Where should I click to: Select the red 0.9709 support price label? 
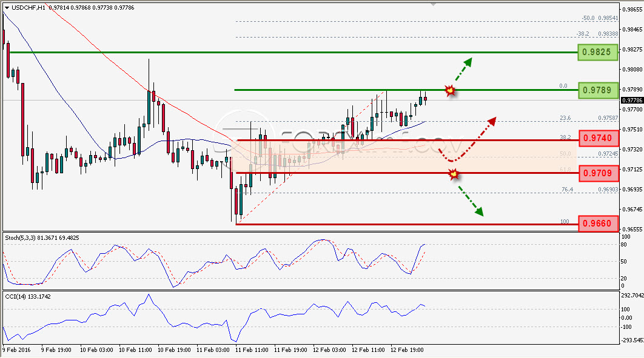tap(598, 173)
